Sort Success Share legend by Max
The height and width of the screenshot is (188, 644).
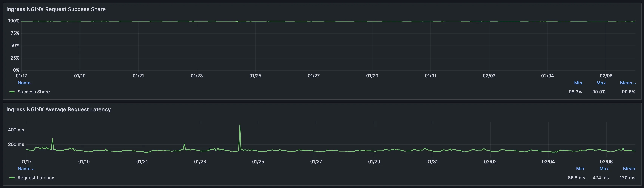(601, 83)
